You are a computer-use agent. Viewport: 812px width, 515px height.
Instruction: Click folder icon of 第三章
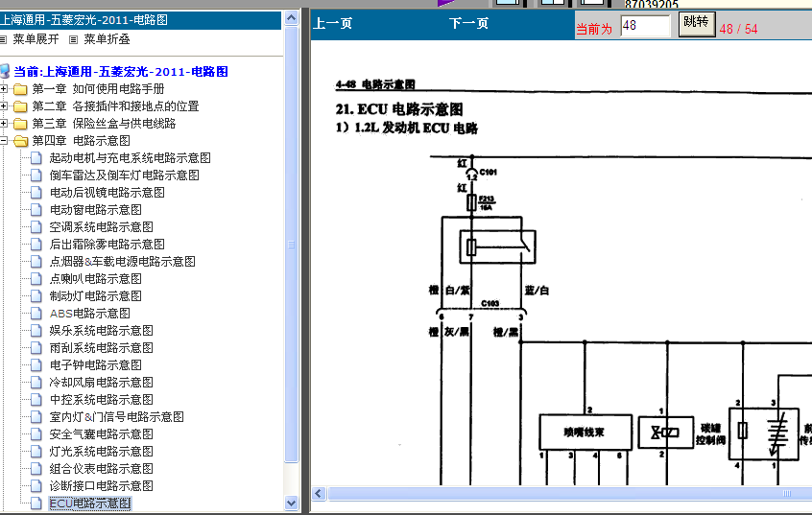(x=20, y=123)
